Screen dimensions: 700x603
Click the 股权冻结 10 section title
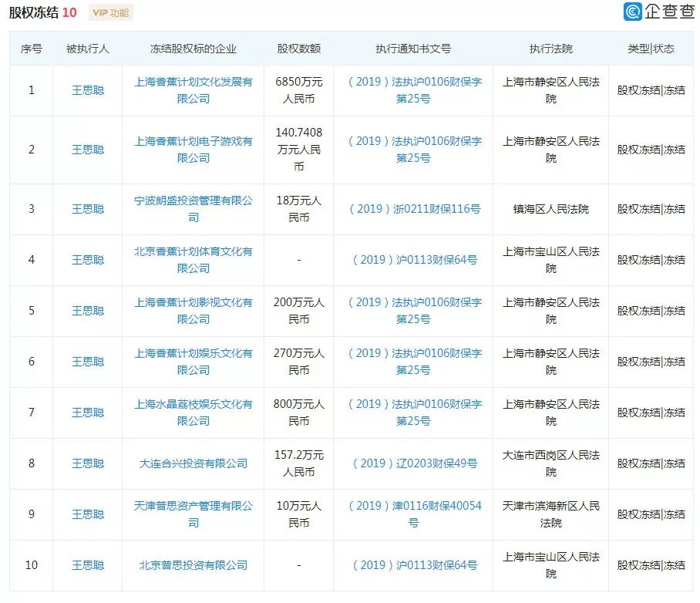tap(43, 12)
